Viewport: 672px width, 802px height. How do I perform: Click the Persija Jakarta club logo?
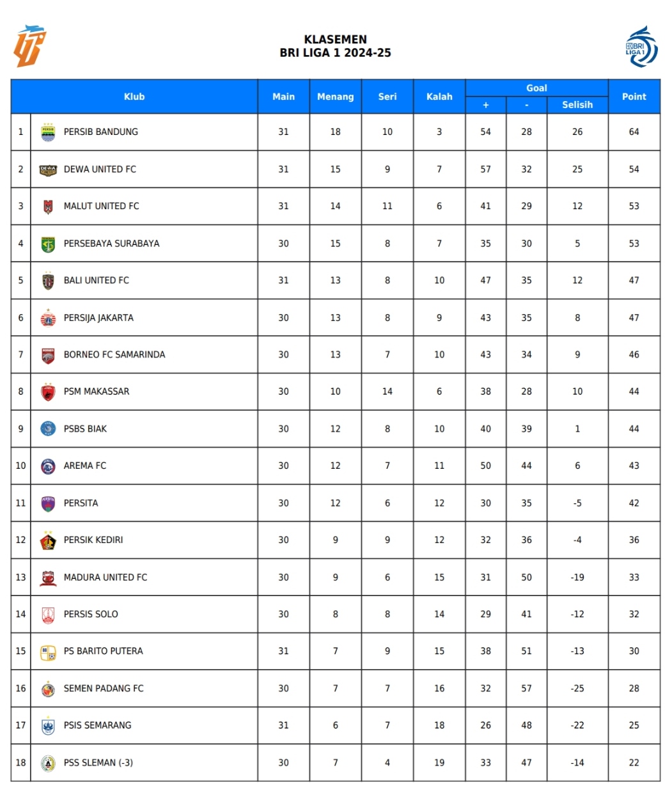click(x=48, y=317)
